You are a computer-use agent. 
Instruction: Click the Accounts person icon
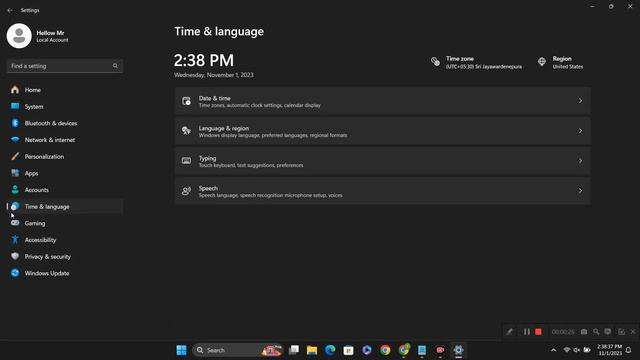[x=15, y=190]
